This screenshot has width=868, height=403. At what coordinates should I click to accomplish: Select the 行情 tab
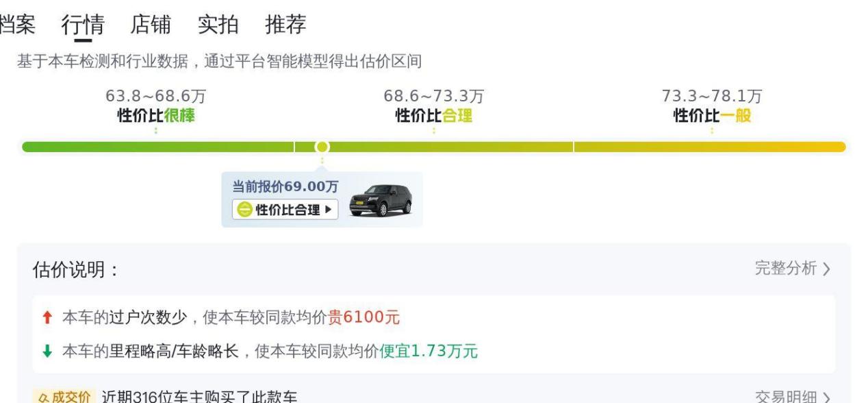[83, 25]
